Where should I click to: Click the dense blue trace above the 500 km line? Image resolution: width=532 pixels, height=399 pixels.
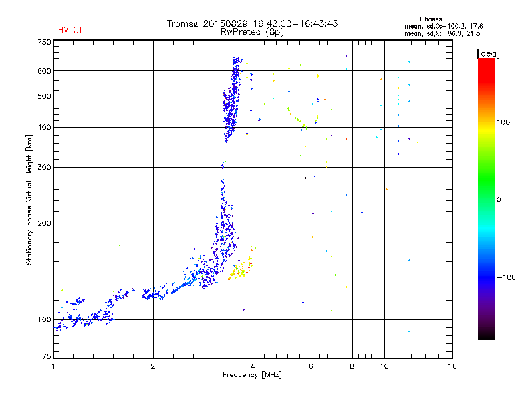click(x=235, y=76)
